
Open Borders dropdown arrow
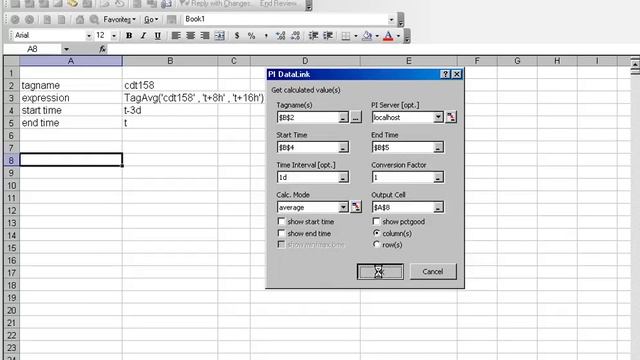(356, 36)
